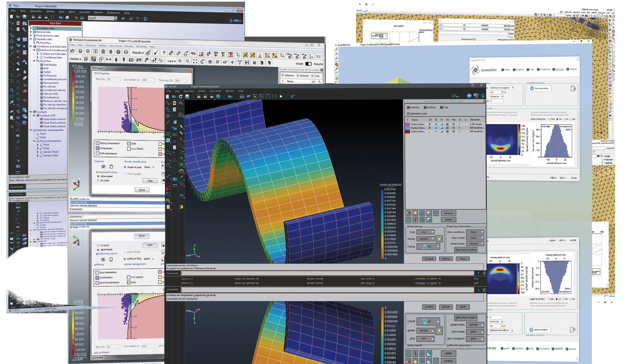Click the GiD preferences gears icon
This screenshot has width=623, height=364.
tap(293, 97)
